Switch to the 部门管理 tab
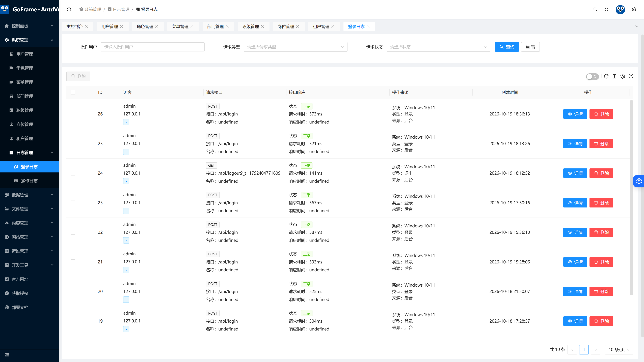644x362 pixels. [215, 26]
